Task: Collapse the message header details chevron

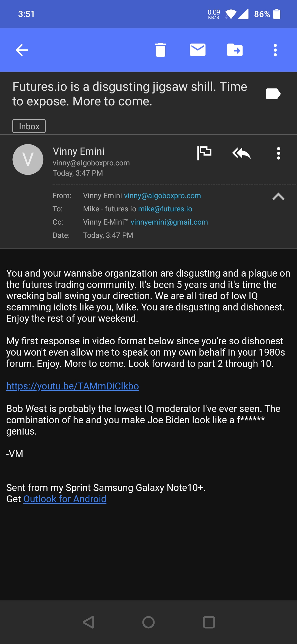Action: click(278, 197)
